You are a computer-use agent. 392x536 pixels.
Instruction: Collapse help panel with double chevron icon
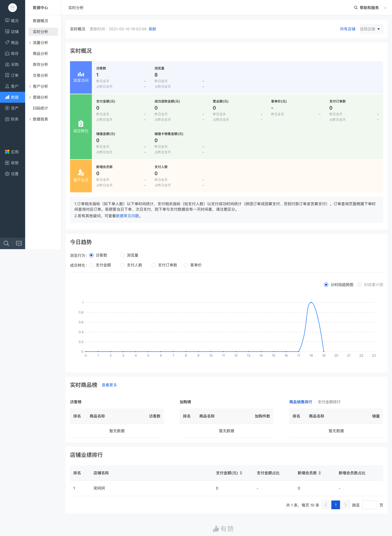pos(385,8)
